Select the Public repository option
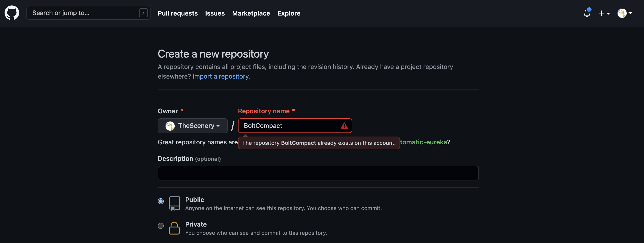 [x=161, y=201]
